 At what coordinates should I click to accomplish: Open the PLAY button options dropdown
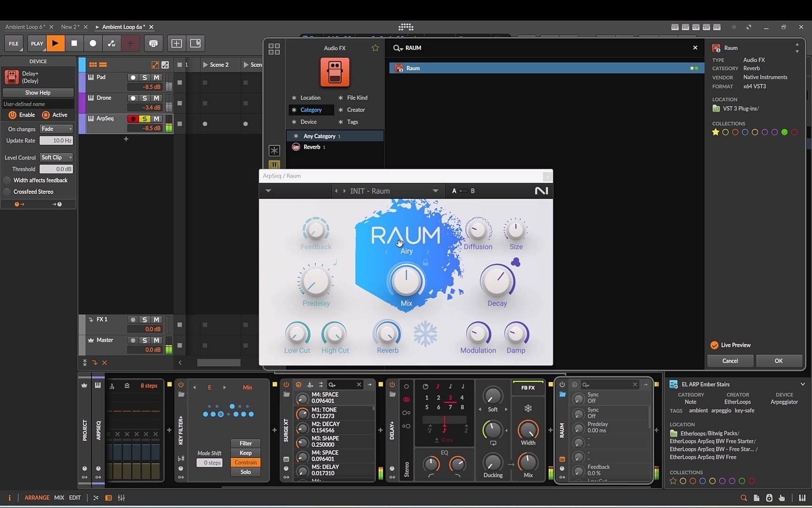pos(37,43)
